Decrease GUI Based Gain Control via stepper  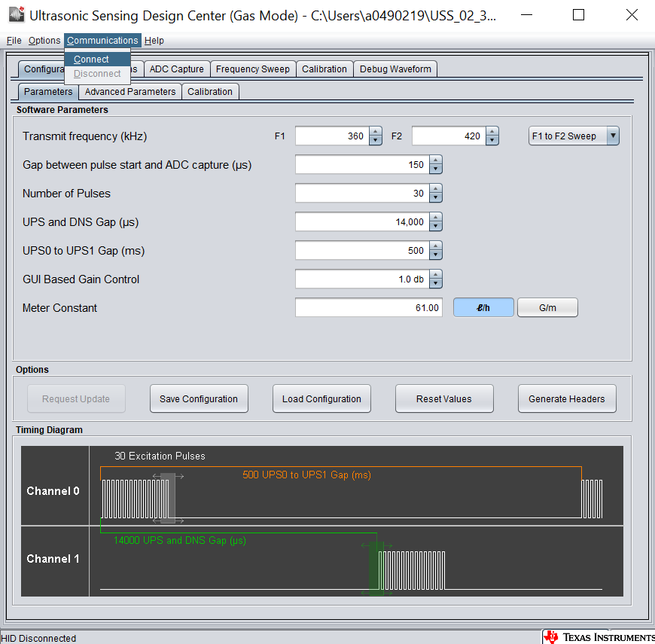click(x=435, y=282)
